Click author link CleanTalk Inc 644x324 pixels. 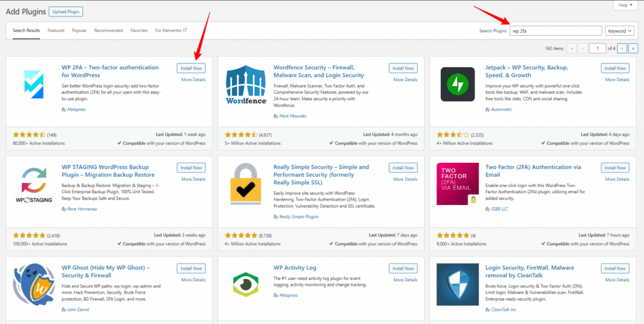[504, 310]
